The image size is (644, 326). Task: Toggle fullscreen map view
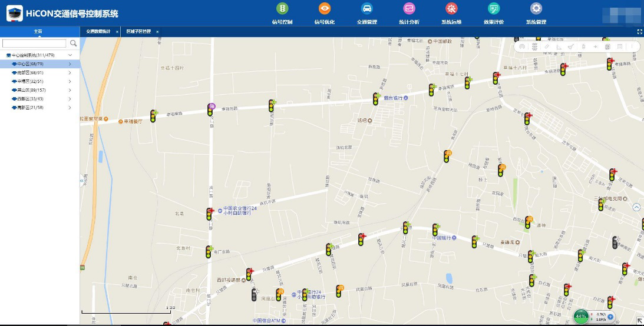[639, 32]
